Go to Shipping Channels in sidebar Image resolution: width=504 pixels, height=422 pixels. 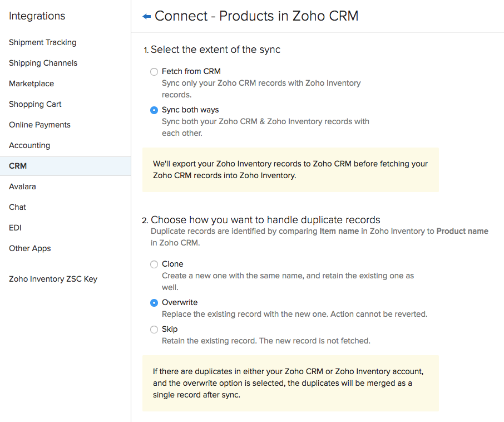(43, 63)
